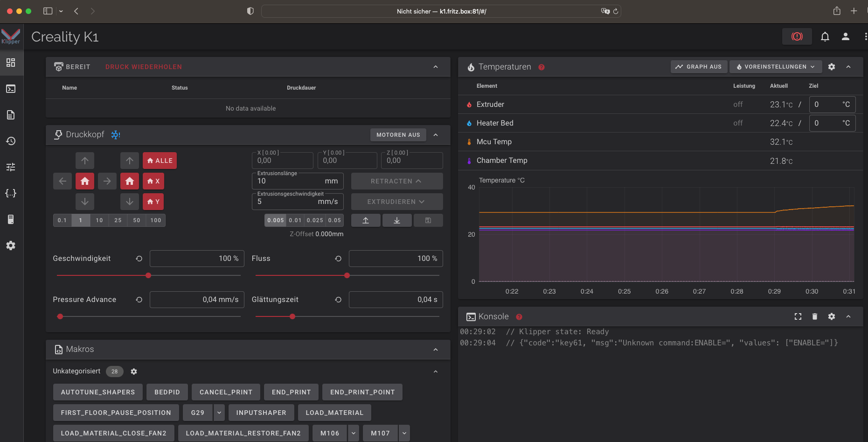Home the Y axis
Viewport: 868px width, 442px height.
[x=153, y=202]
